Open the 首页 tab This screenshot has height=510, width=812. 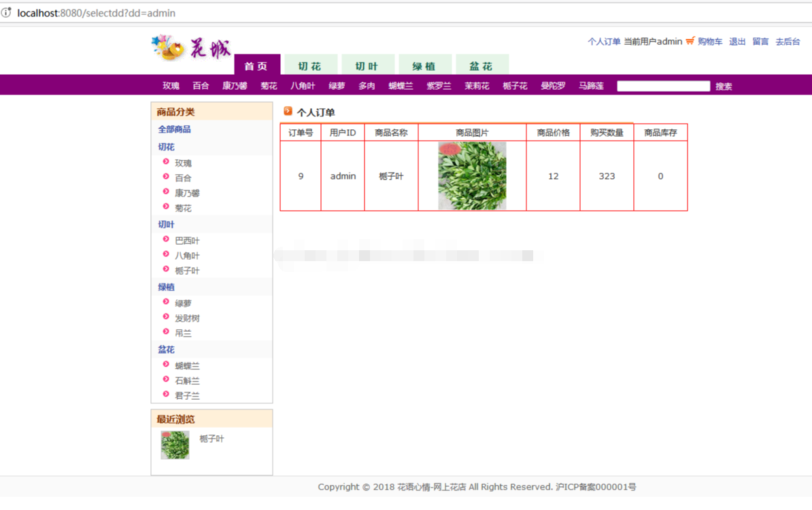point(257,65)
